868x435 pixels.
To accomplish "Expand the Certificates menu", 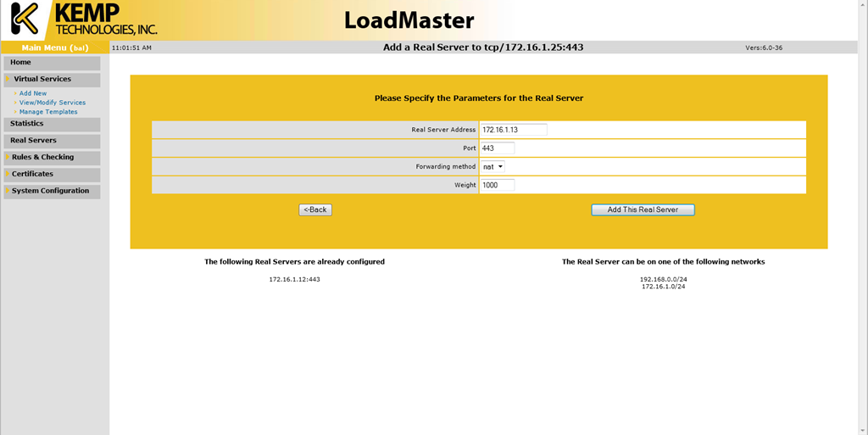I will 52,174.
